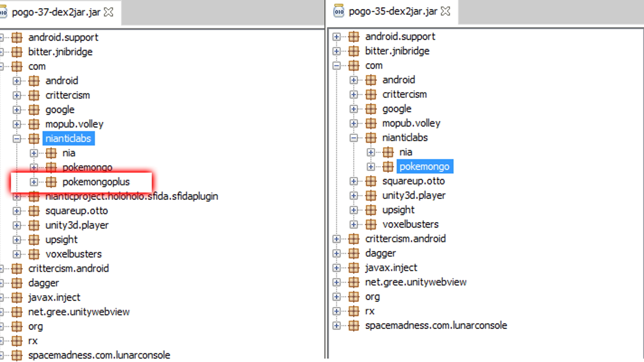Click unity3d.player package icon in pogo-37 pane

point(34,225)
